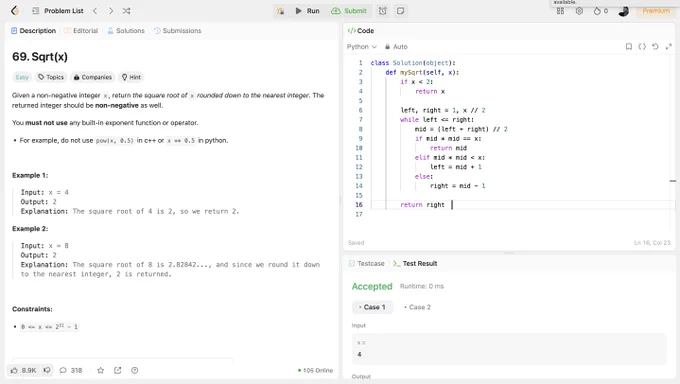Show the Companies tag

tap(93, 77)
